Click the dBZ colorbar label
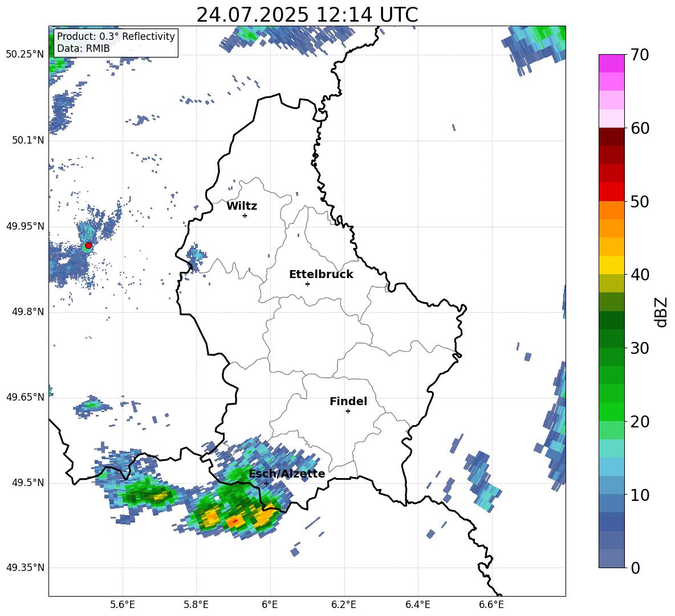The height and width of the screenshot is (616, 675). click(x=661, y=312)
